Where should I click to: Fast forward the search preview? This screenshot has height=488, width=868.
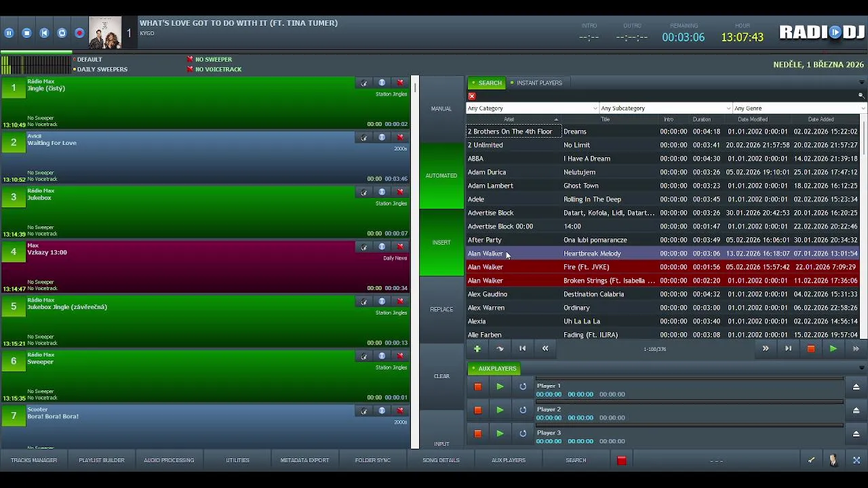[x=856, y=348]
